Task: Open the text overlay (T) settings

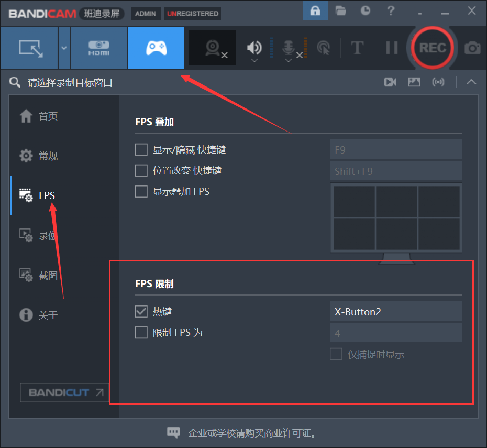Action: pyautogui.click(x=358, y=48)
